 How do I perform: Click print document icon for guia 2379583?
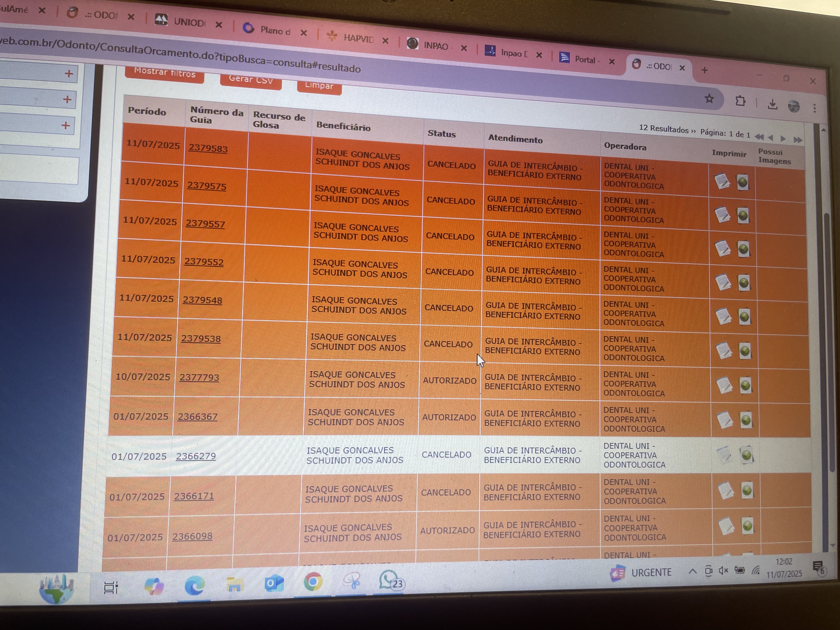point(722,181)
